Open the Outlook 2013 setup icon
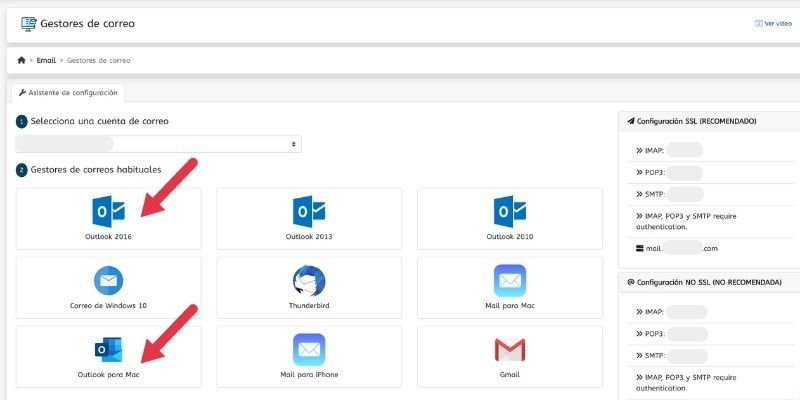Screen dimensions: 800x400 tap(309, 211)
